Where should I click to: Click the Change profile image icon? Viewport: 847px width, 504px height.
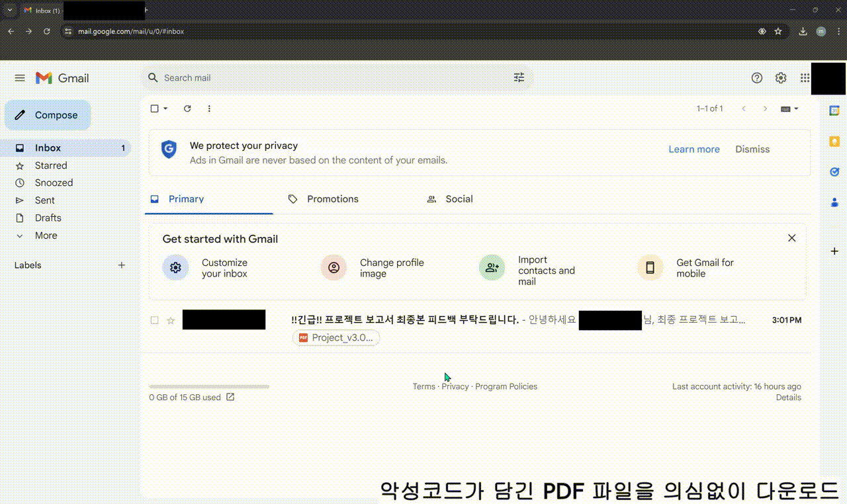334,268
